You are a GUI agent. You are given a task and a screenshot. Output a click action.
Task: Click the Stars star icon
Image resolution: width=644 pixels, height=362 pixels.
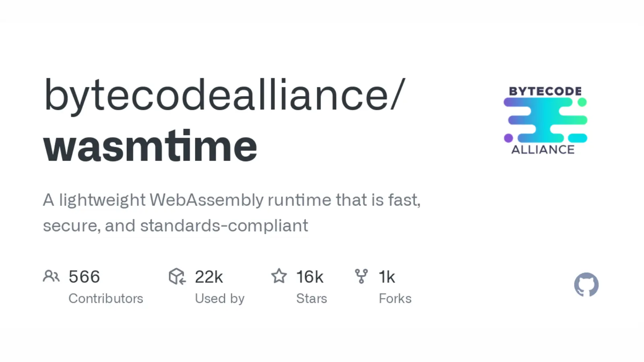(x=279, y=276)
